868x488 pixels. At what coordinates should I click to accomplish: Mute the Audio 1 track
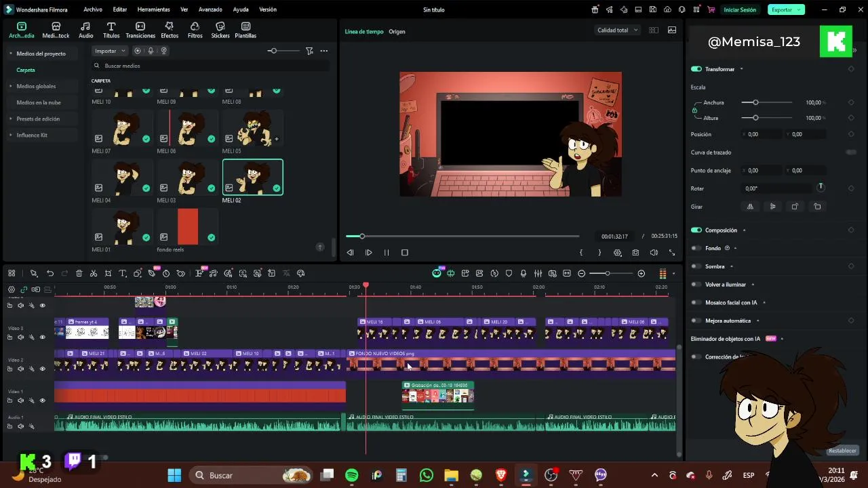(x=20, y=426)
